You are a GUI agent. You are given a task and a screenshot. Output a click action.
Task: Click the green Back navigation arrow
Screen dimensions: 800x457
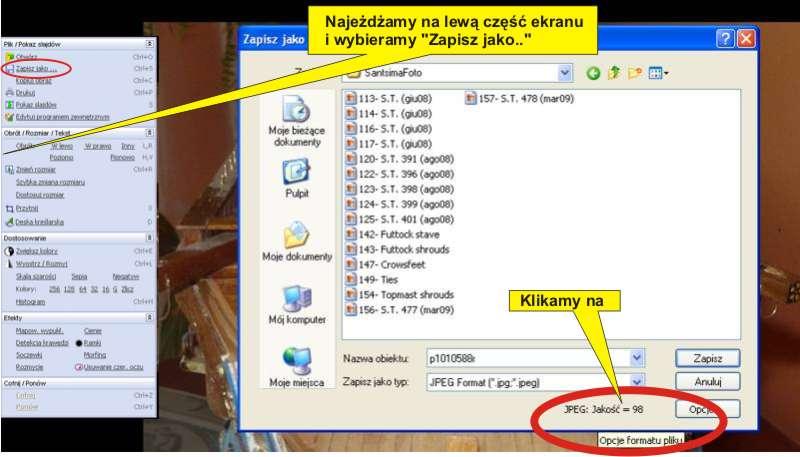pos(594,73)
